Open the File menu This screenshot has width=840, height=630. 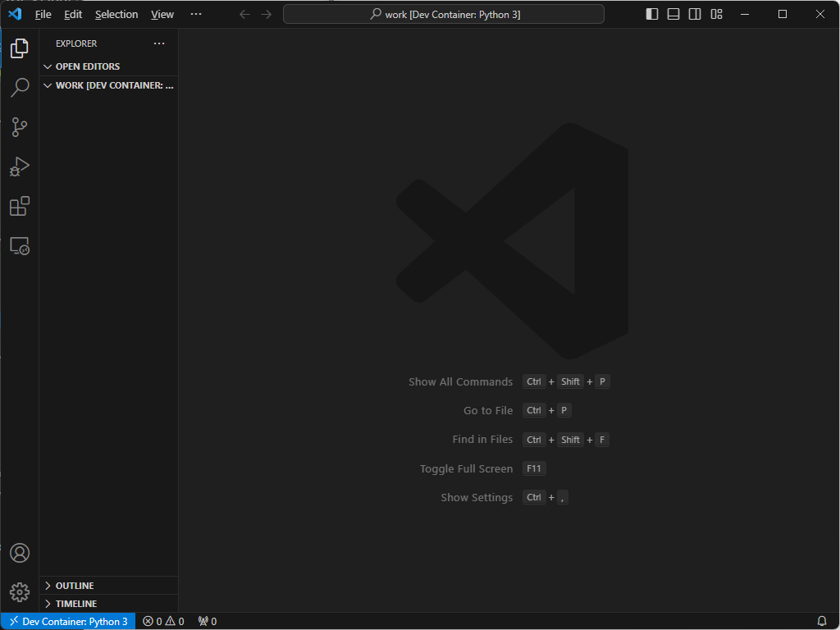tap(43, 15)
